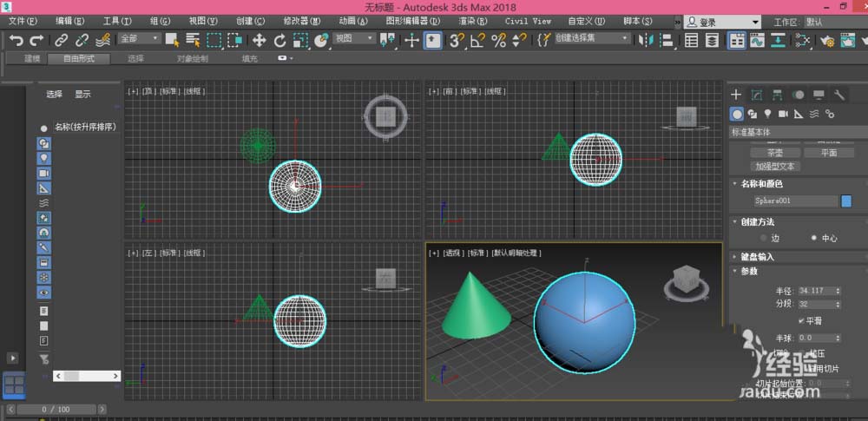This screenshot has height=421, width=868.
Task: Open the Utilities wrench panel icon
Action: (x=839, y=95)
